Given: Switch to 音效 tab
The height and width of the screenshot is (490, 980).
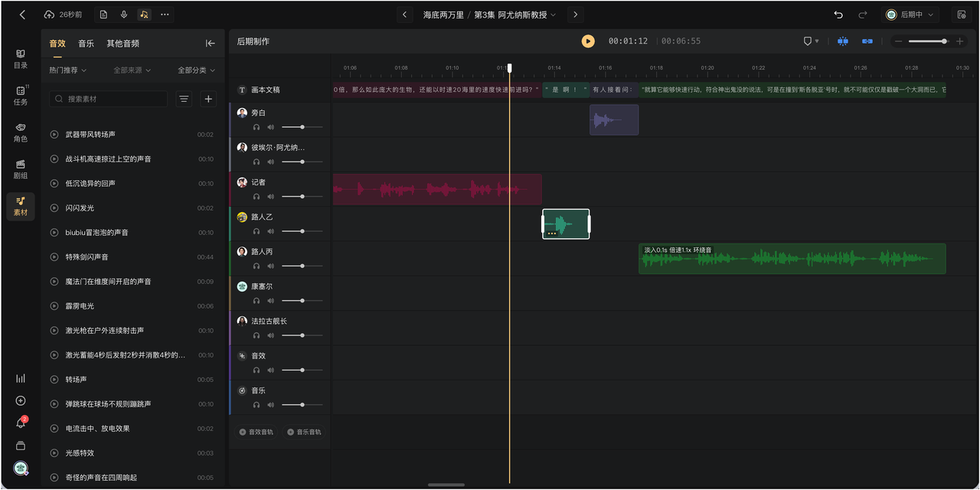Looking at the screenshot, I should (x=57, y=44).
